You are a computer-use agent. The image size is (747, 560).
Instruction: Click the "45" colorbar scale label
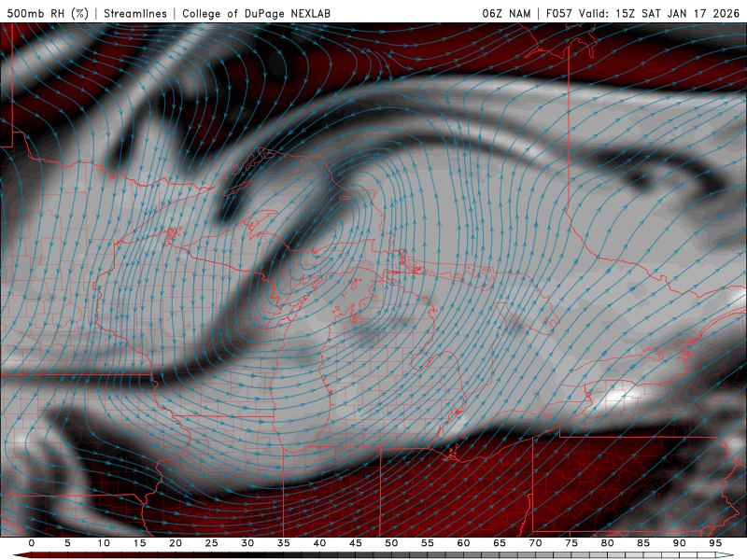[x=356, y=543]
